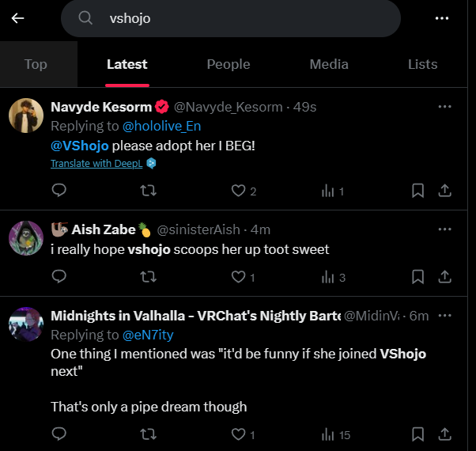The width and height of the screenshot is (476, 451).
Task: Share Aish Zabe's tweet
Action: click(444, 277)
